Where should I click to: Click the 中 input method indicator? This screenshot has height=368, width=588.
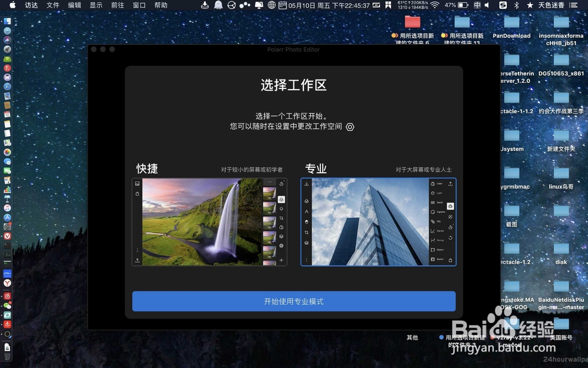coord(477,5)
